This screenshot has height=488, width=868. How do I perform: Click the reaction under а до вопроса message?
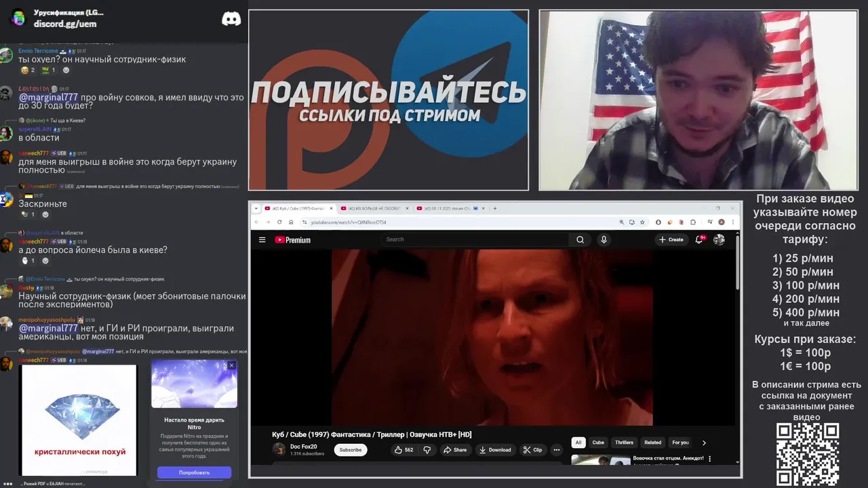(28, 260)
